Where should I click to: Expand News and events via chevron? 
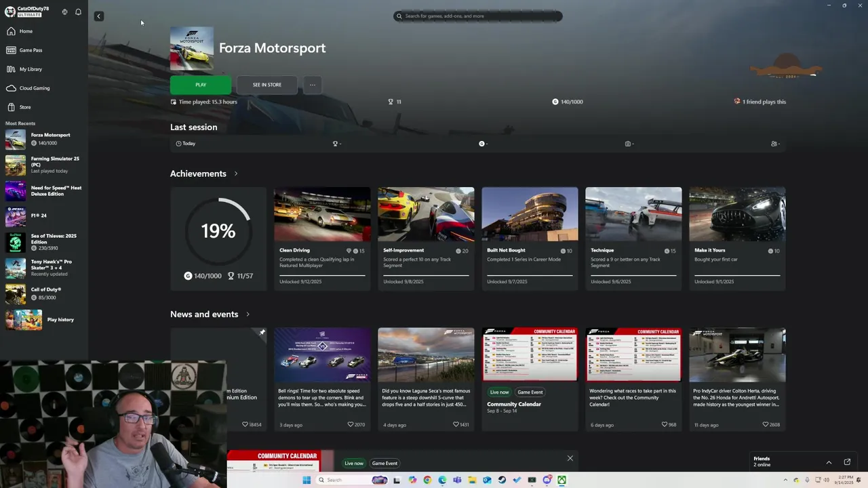(248, 314)
